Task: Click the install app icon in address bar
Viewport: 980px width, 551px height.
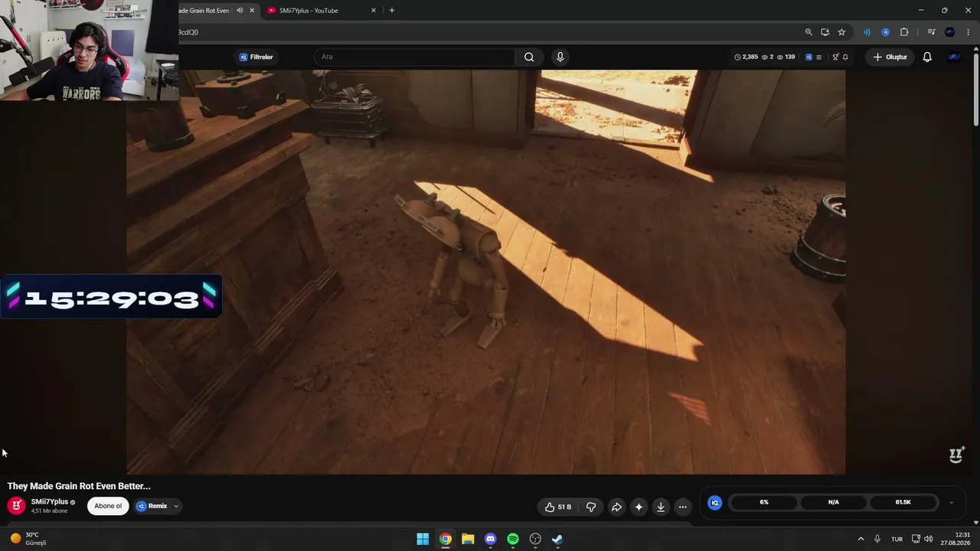Action: [825, 32]
